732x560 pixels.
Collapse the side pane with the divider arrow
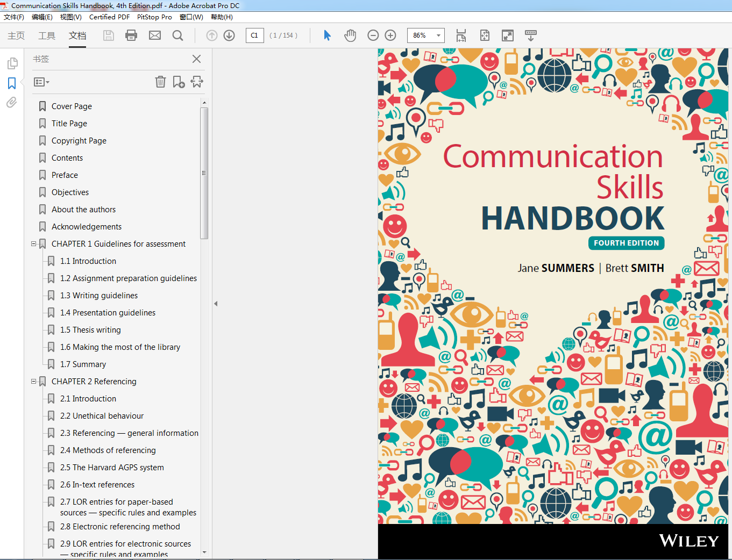tap(216, 304)
